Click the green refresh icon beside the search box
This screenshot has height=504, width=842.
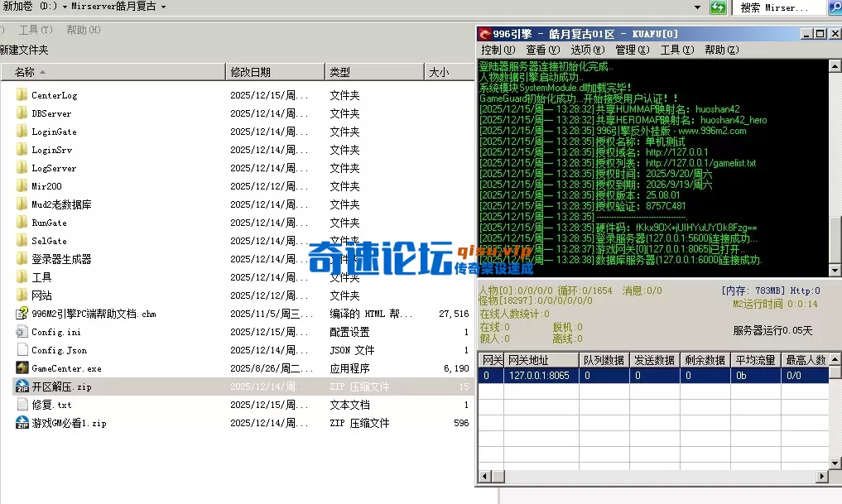[717, 8]
